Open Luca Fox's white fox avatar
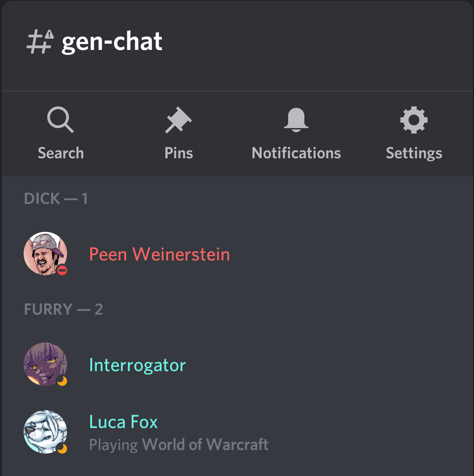This screenshot has width=474, height=476. (45, 432)
